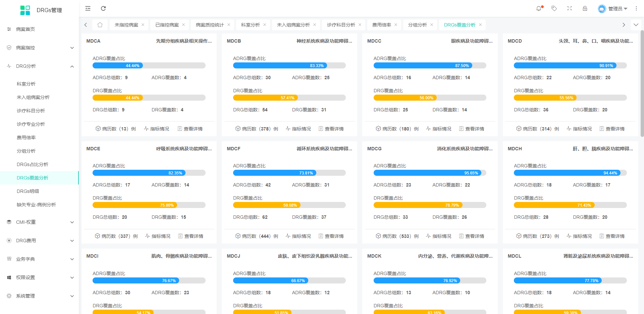This screenshot has width=644, height=314.
Task: Click the lock screen icon
Action: point(585,8)
